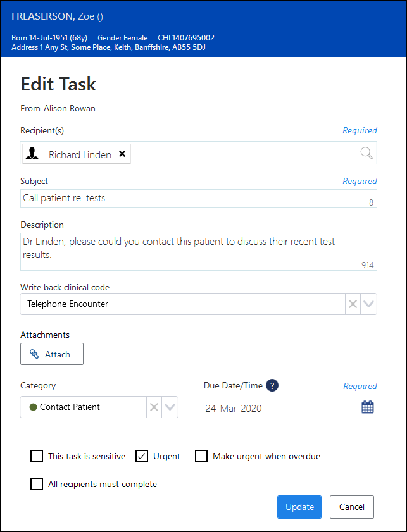Click the person icon beside Richard Linden
This screenshot has width=407, height=532.
point(32,154)
